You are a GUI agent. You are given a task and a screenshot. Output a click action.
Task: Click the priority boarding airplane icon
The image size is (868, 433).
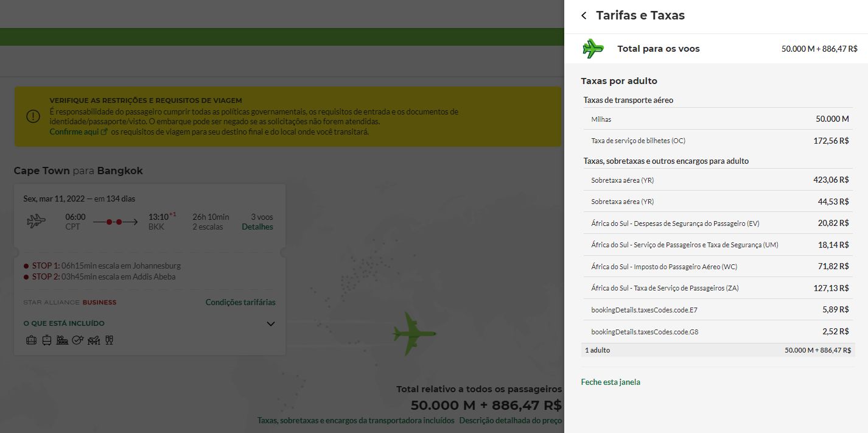[x=94, y=340]
